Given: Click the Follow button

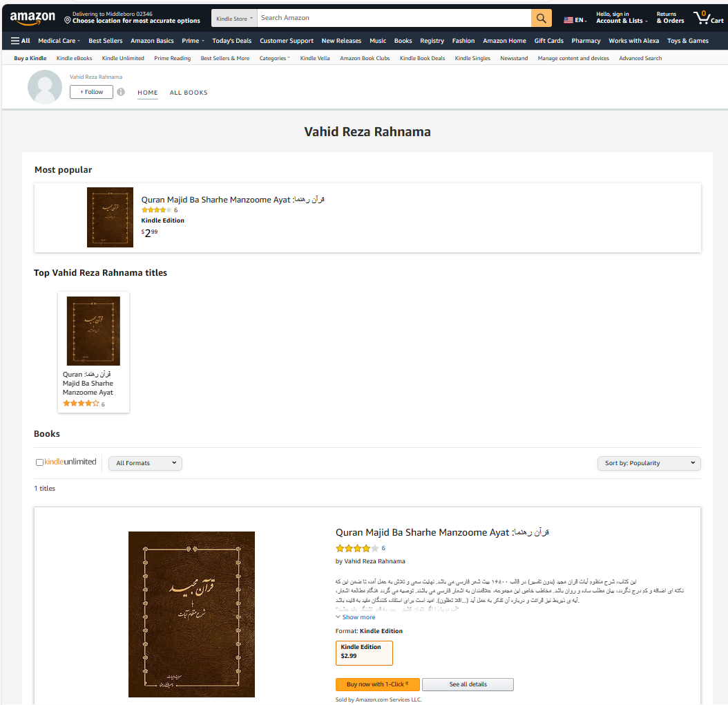Looking at the screenshot, I should click(x=91, y=92).
